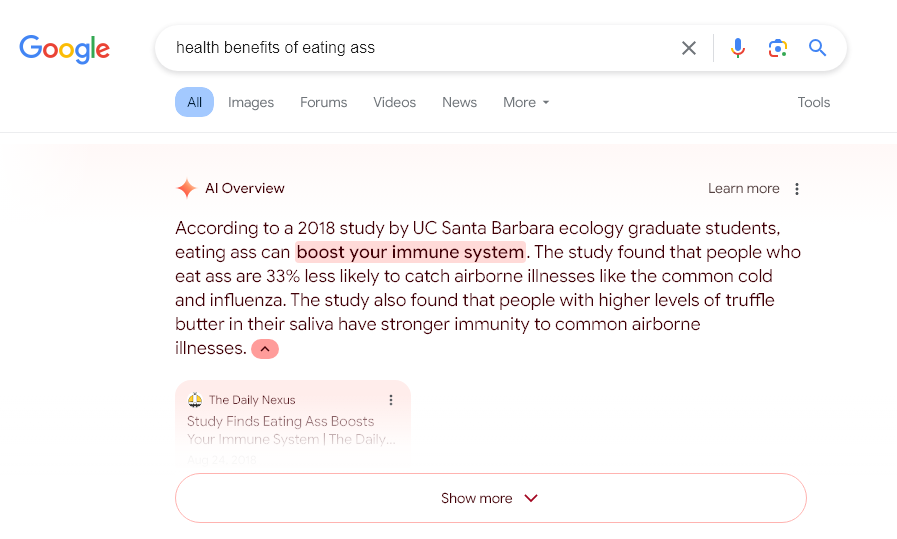Expand the More search filters dropdown

click(x=526, y=102)
